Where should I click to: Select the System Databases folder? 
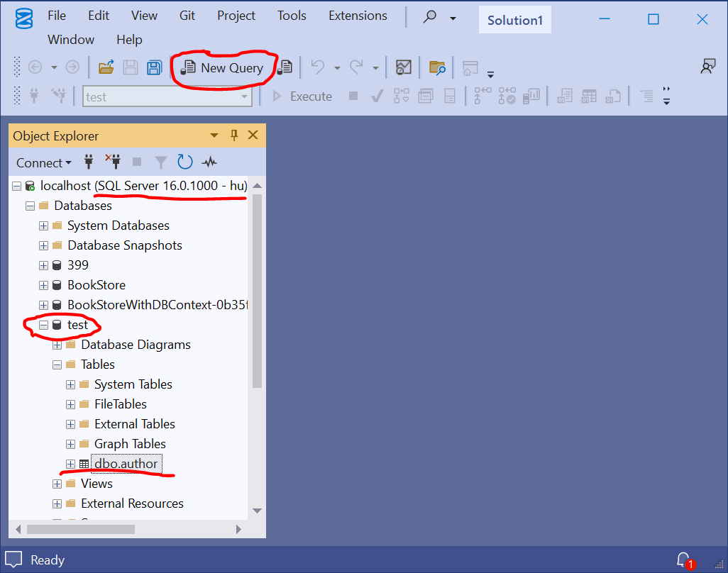coord(118,226)
